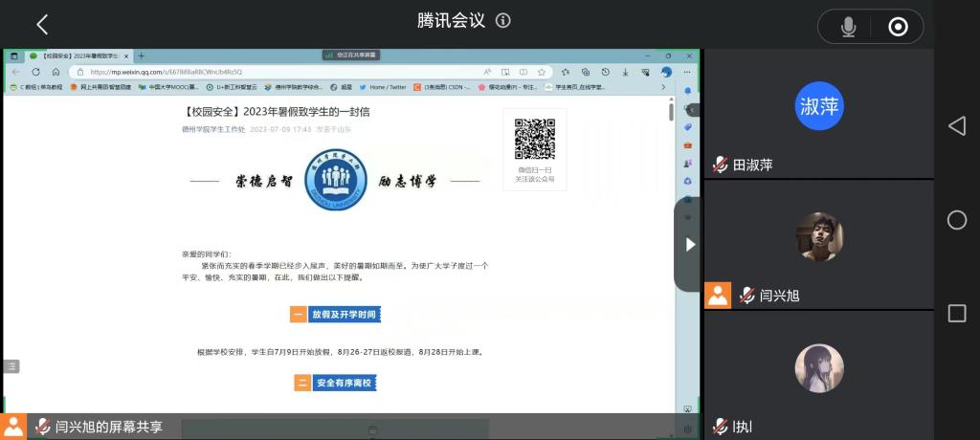Tap the muted mic icon beside 田淑萍
This screenshot has width=980, height=440.
(720, 165)
